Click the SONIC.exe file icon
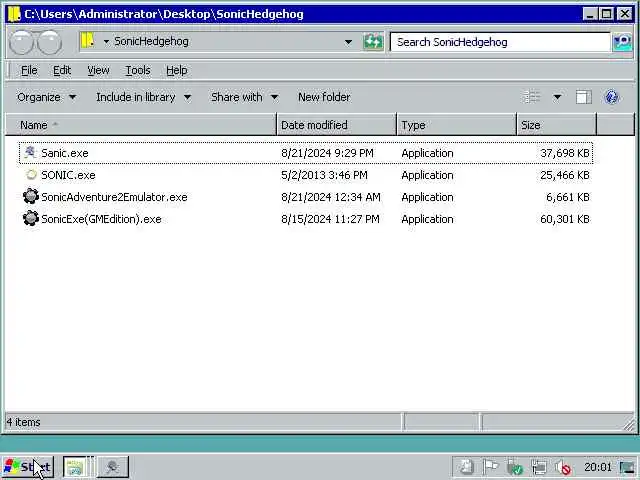 click(x=31, y=175)
